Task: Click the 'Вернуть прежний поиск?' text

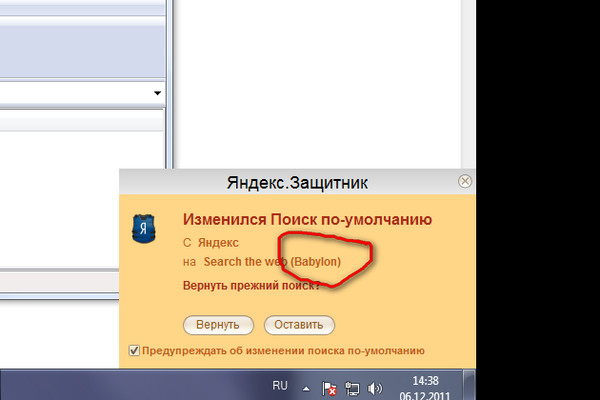Action: point(251,286)
